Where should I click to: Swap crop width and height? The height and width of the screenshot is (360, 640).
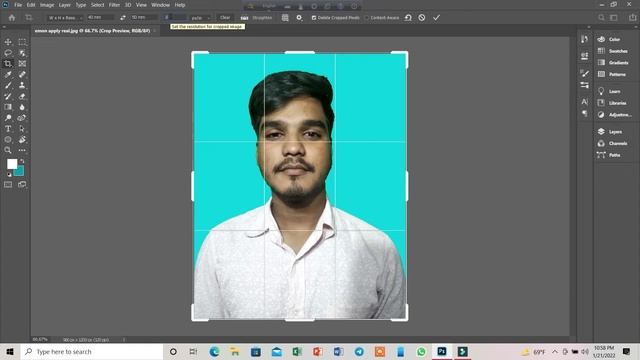(x=122, y=18)
